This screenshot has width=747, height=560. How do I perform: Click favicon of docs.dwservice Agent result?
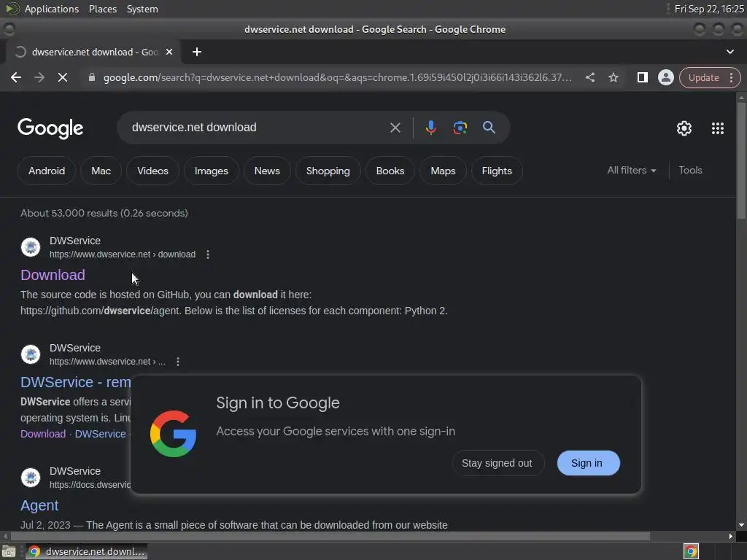(x=31, y=478)
